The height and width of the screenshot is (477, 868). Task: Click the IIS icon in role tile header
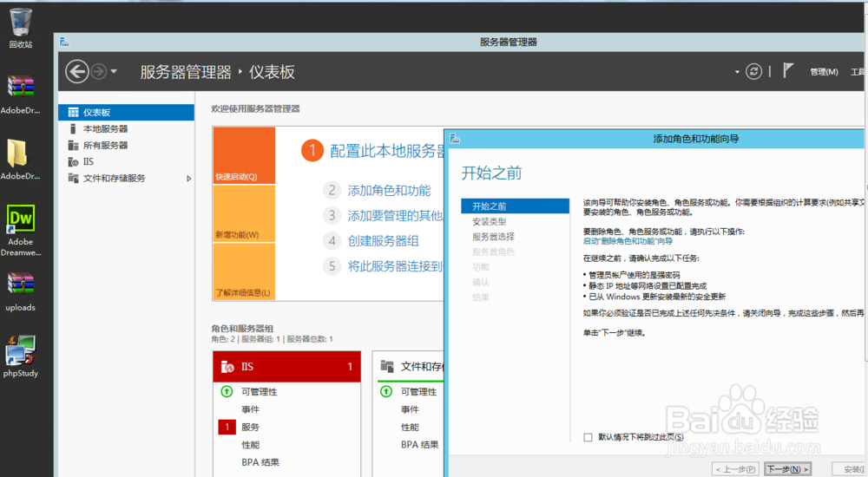227,366
